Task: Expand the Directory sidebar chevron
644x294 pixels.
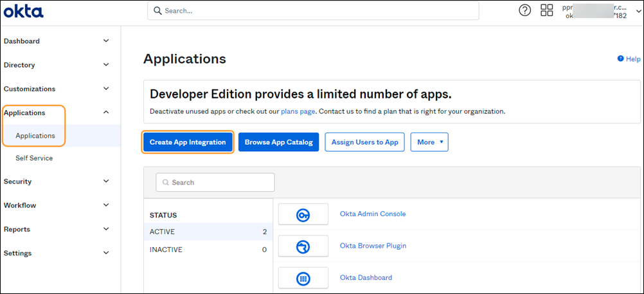Action: 106,64
